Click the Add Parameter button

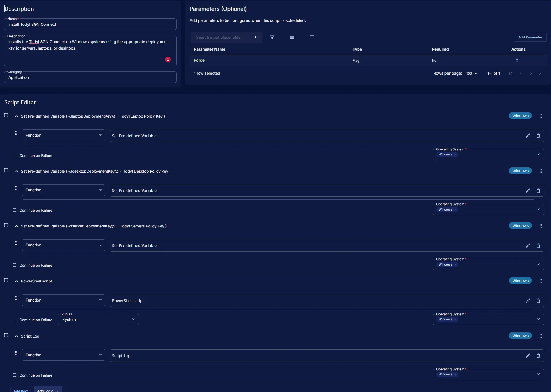(530, 37)
